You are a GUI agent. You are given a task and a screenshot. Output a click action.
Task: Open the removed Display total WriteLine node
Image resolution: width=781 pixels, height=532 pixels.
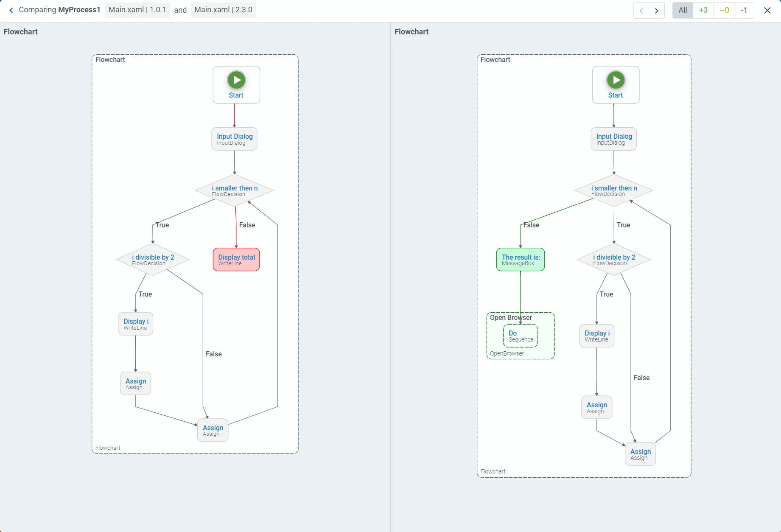pos(236,260)
